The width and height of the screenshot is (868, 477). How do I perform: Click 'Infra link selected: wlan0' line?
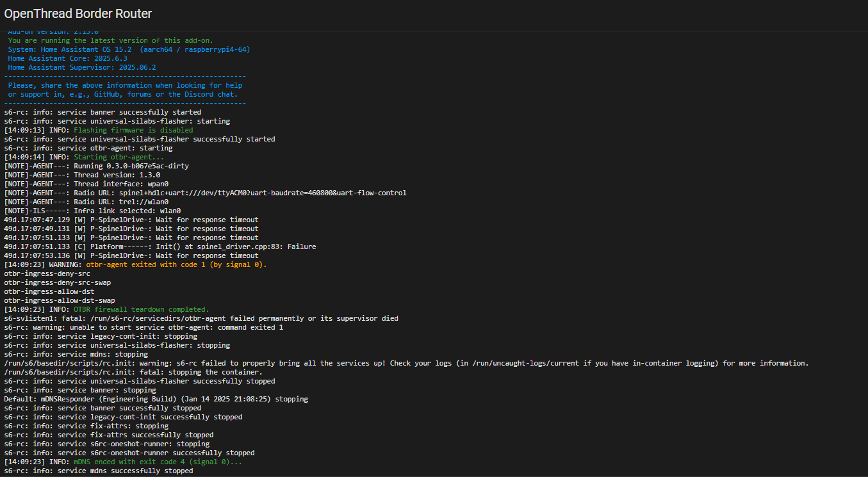coord(92,211)
